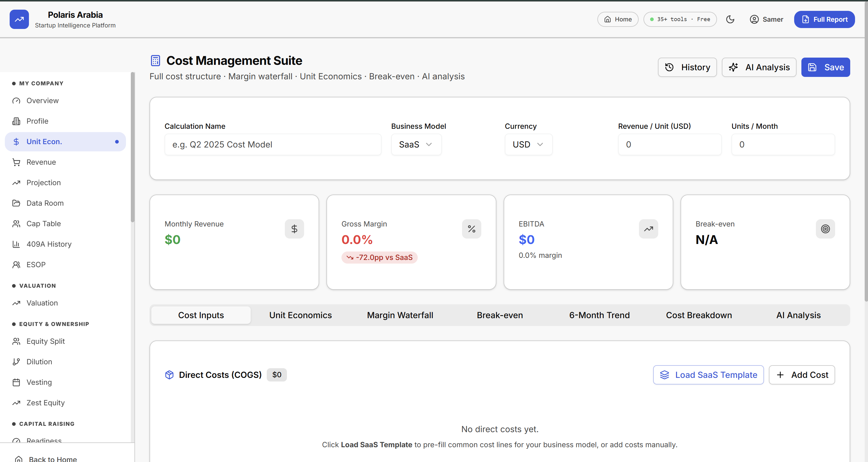Open the Data Room sidebar item
Image resolution: width=868 pixels, height=462 pixels.
point(45,203)
